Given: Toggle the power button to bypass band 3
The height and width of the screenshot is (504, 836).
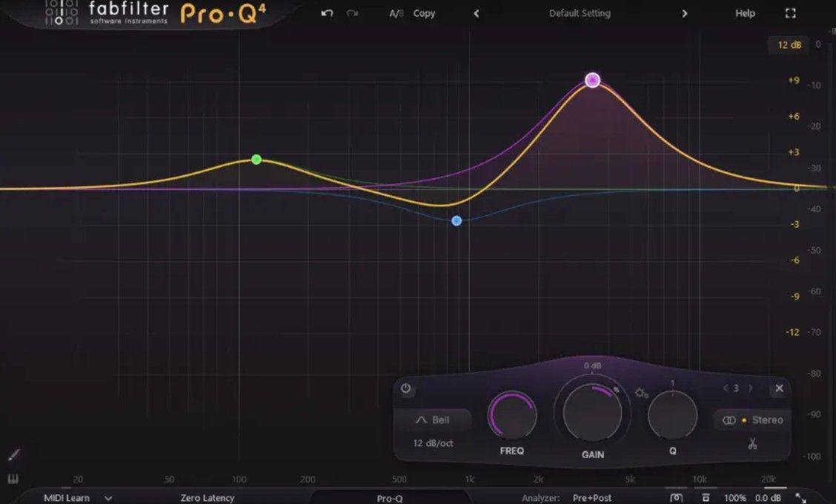Looking at the screenshot, I should coord(407,387).
